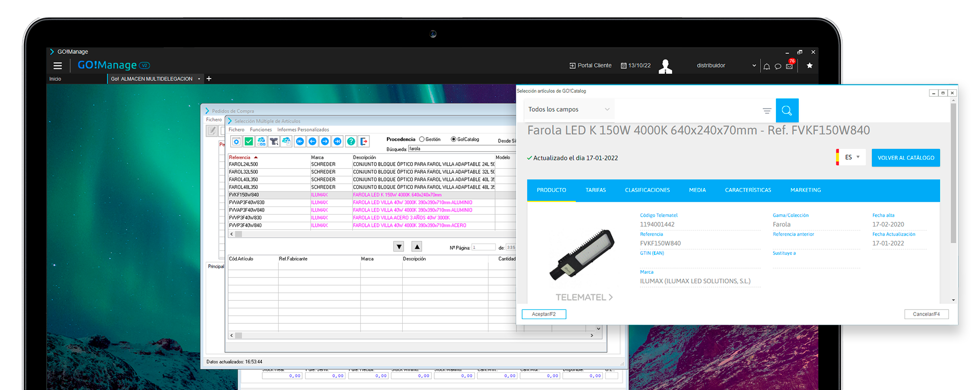
Task: Select row FVAP3F40W830
Action: tap(372, 202)
